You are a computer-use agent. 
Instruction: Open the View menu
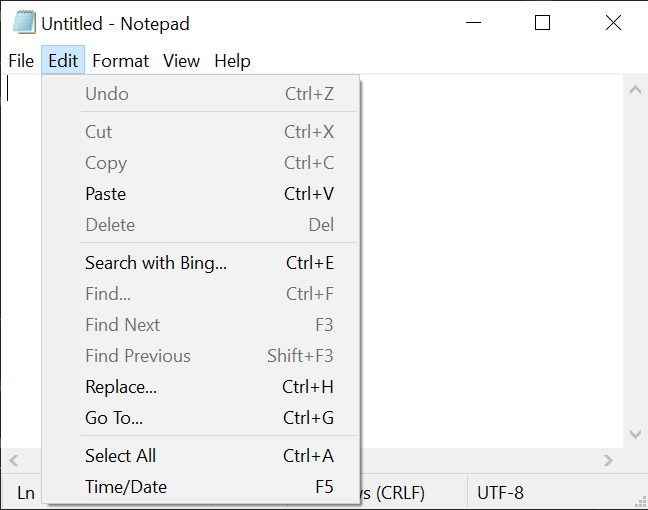(x=181, y=61)
